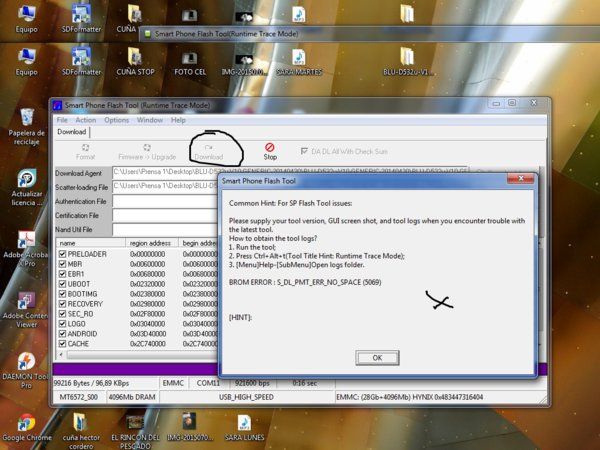Open the File menu

[62, 120]
